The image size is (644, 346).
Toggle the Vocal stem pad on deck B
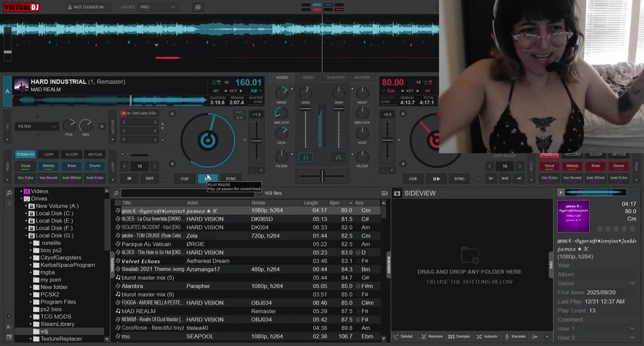pos(549,166)
